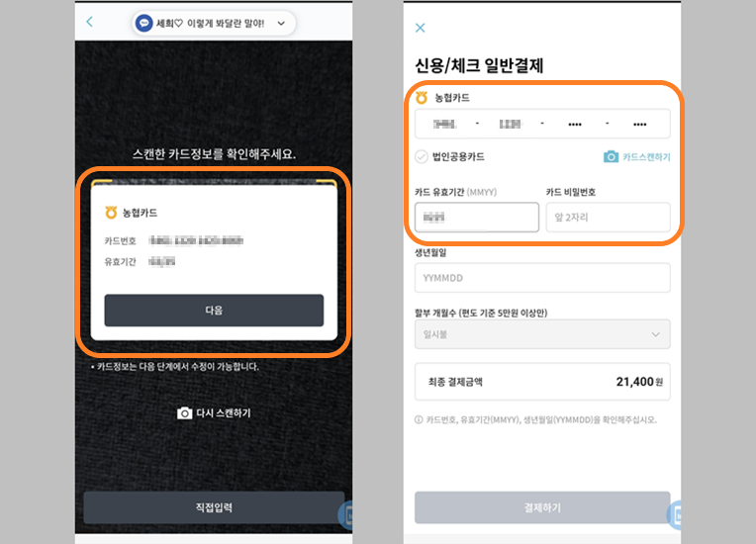Click 다시 스캔하기 camera icon

[x=185, y=413]
